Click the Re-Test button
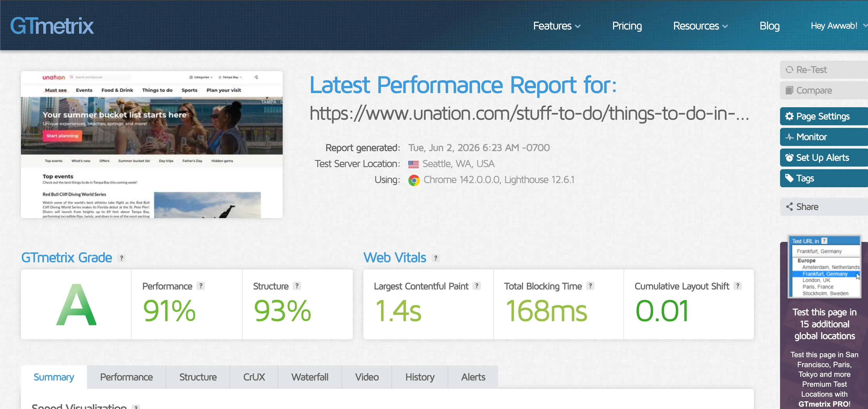Image resolution: width=868 pixels, height=409 pixels. [x=824, y=70]
